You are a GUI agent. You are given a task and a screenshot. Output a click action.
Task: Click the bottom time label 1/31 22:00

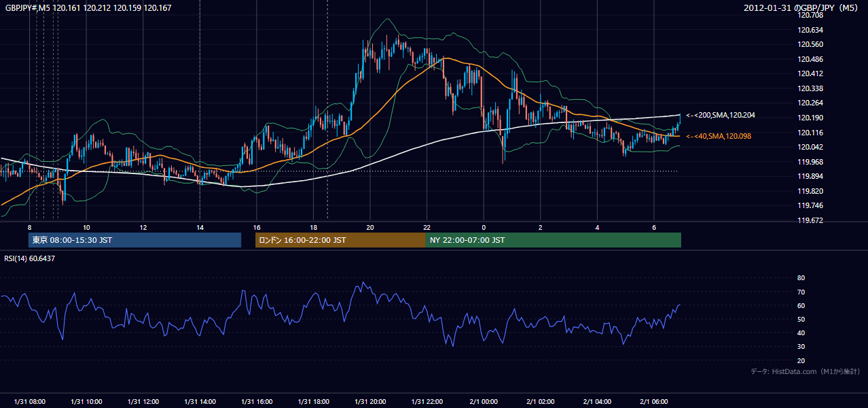[427, 402]
